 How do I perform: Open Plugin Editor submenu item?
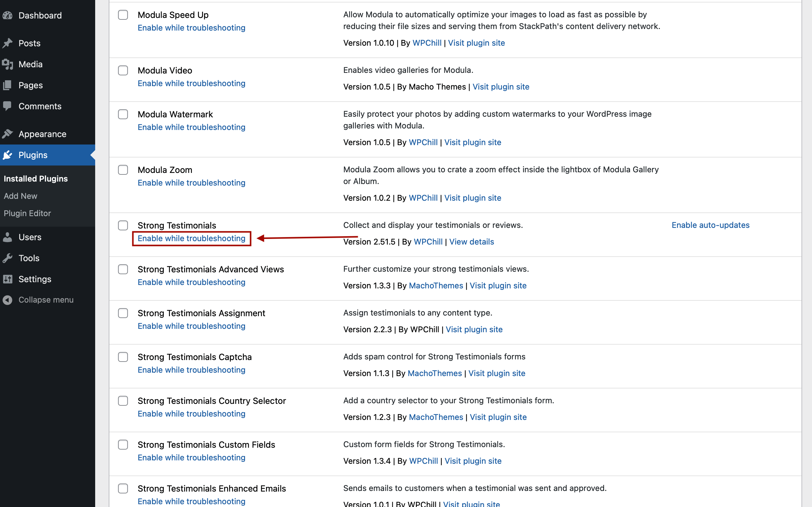coord(27,213)
